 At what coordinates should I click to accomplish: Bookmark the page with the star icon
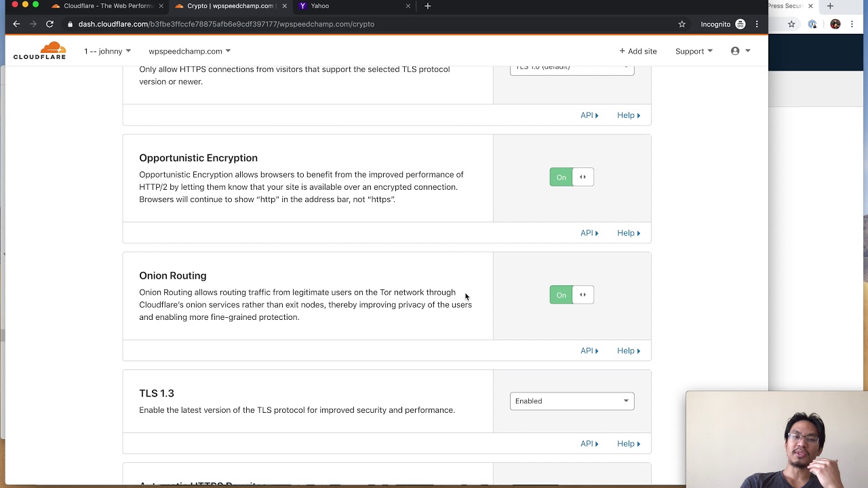point(682,24)
